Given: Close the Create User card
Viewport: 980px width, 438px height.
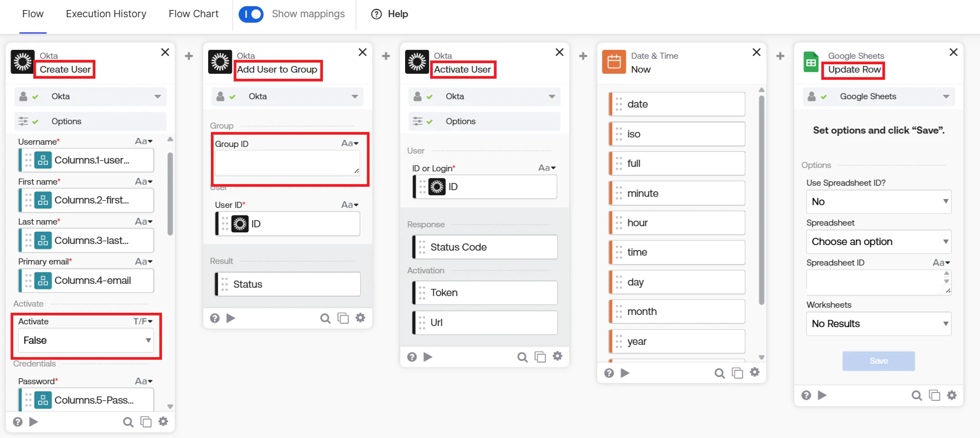Looking at the screenshot, I should (165, 52).
